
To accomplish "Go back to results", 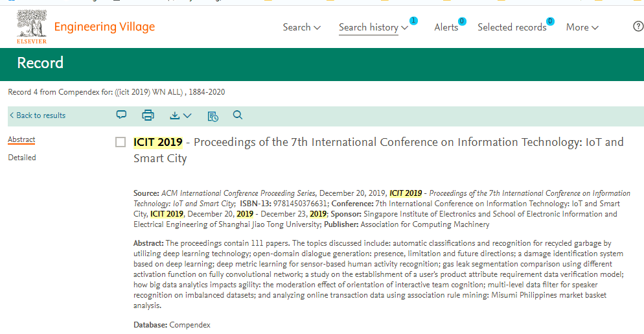I will 38,115.
